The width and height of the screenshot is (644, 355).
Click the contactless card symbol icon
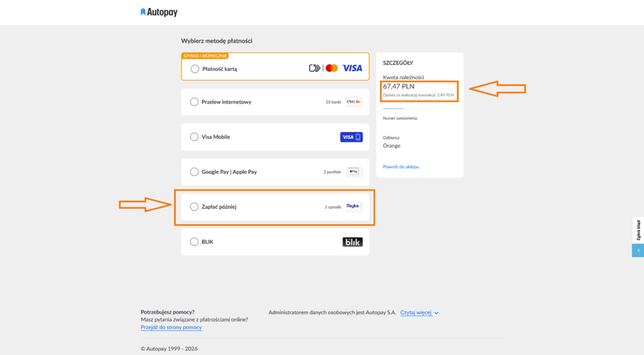315,68
